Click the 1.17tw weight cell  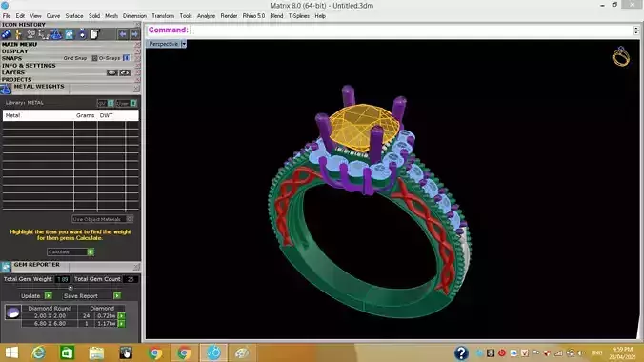point(107,324)
